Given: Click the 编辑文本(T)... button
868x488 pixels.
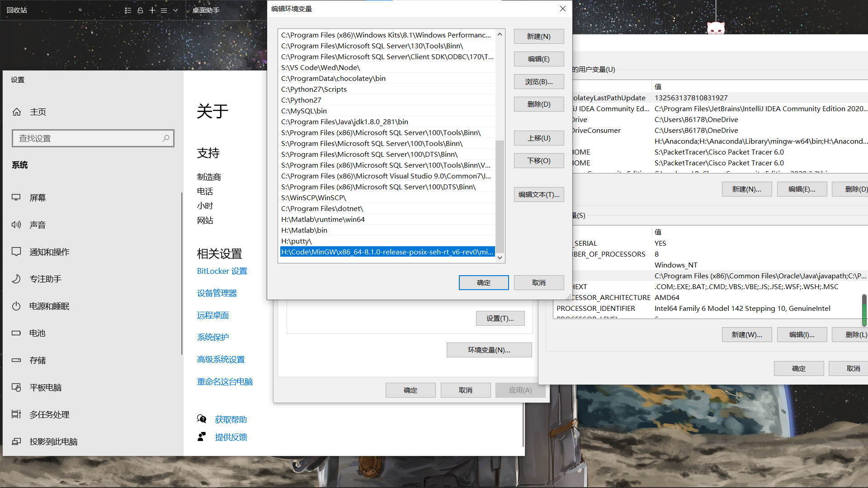Looking at the screenshot, I should [539, 195].
